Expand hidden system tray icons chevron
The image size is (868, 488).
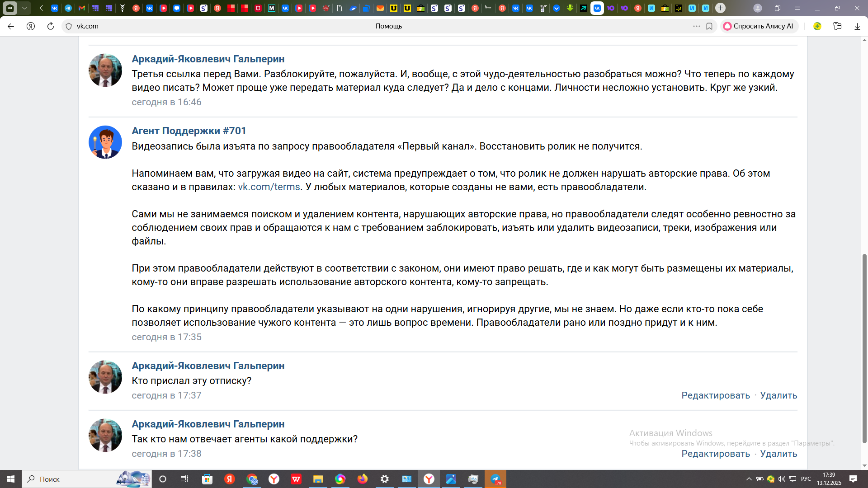coord(749,479)
